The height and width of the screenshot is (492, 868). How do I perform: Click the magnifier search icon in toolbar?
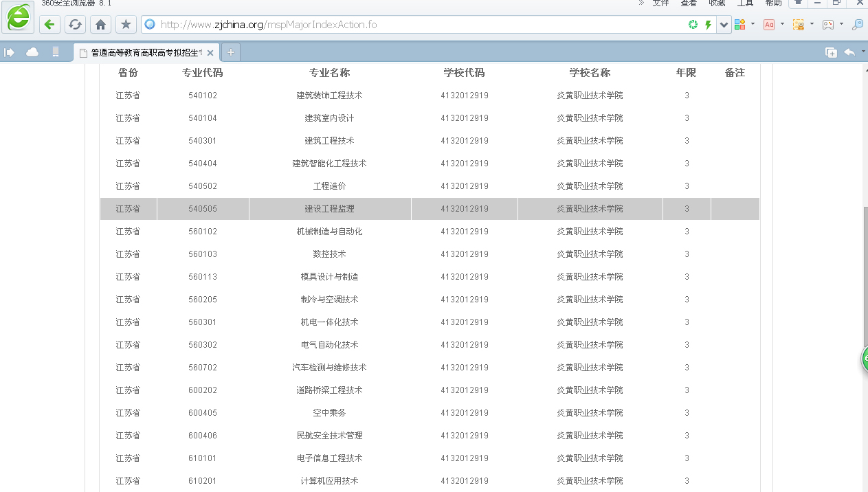coord(857,25)
